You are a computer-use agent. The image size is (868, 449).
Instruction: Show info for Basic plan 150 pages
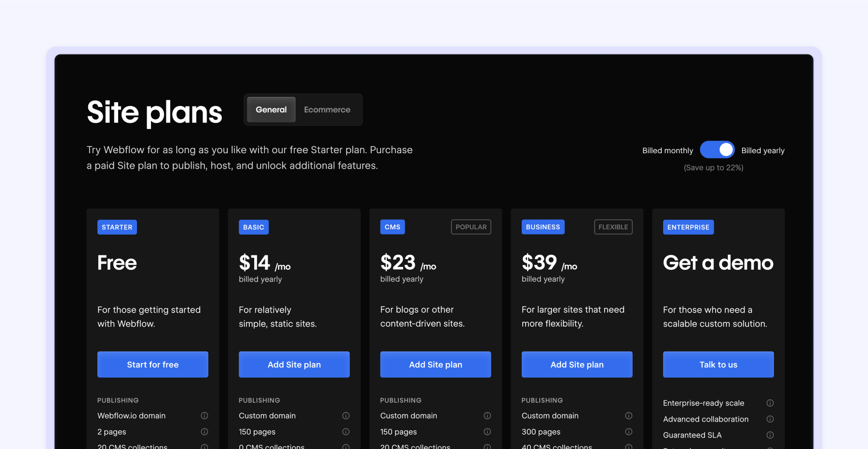[346, 432]
